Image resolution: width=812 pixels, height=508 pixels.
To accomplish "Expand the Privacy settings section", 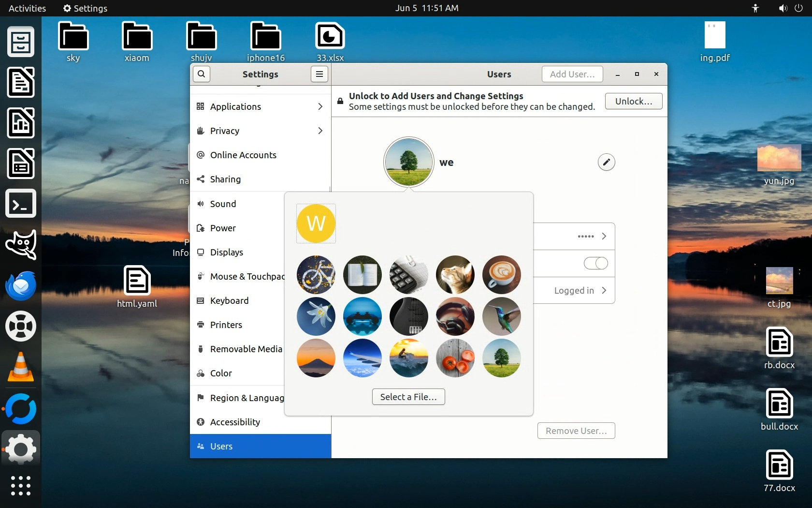I will click(320, 131).
